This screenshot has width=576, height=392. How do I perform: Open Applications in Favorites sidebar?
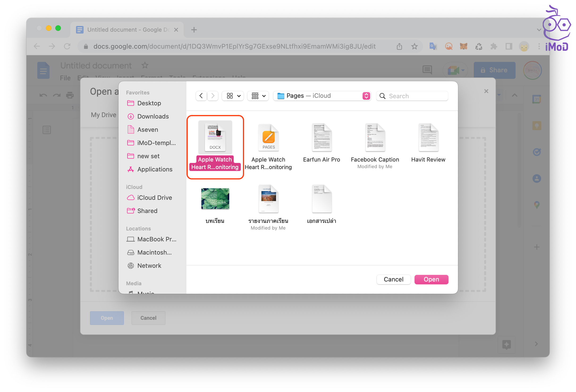(x=155, y=169)
